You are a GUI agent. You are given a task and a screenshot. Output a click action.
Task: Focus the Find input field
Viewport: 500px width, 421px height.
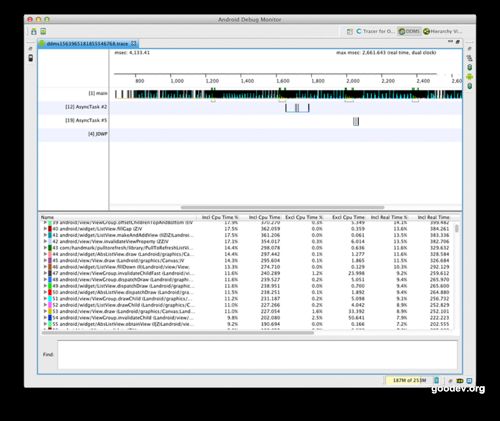(x=257, y=354)
